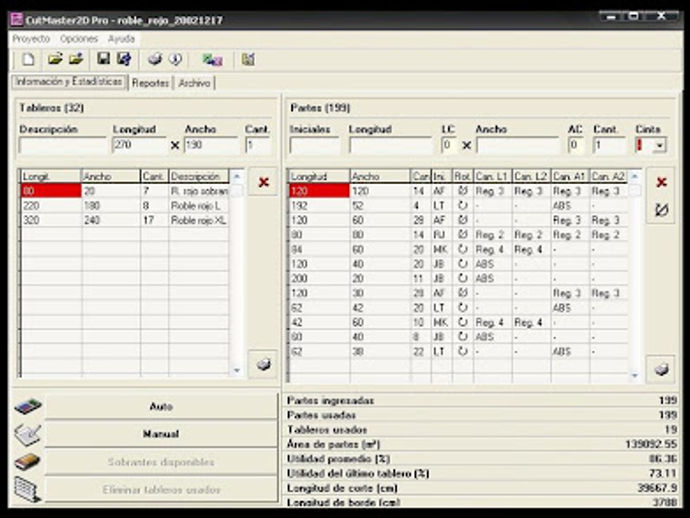
Task: Open the Opciones menu
Action: [x=79, y=39]
